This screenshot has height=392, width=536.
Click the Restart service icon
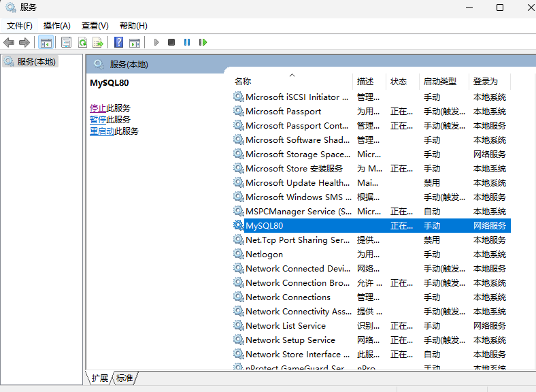[203, 42]
